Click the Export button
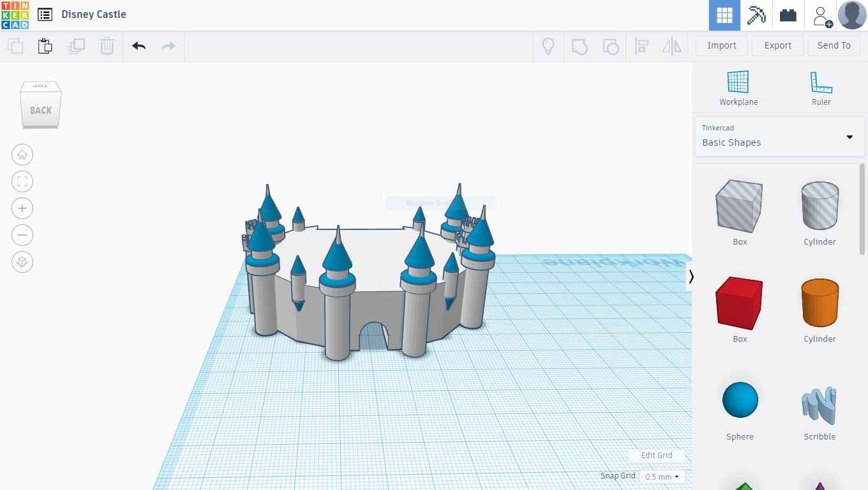Image resolution: width=868 pixels, height=490 pixels. tap(778, 45)
